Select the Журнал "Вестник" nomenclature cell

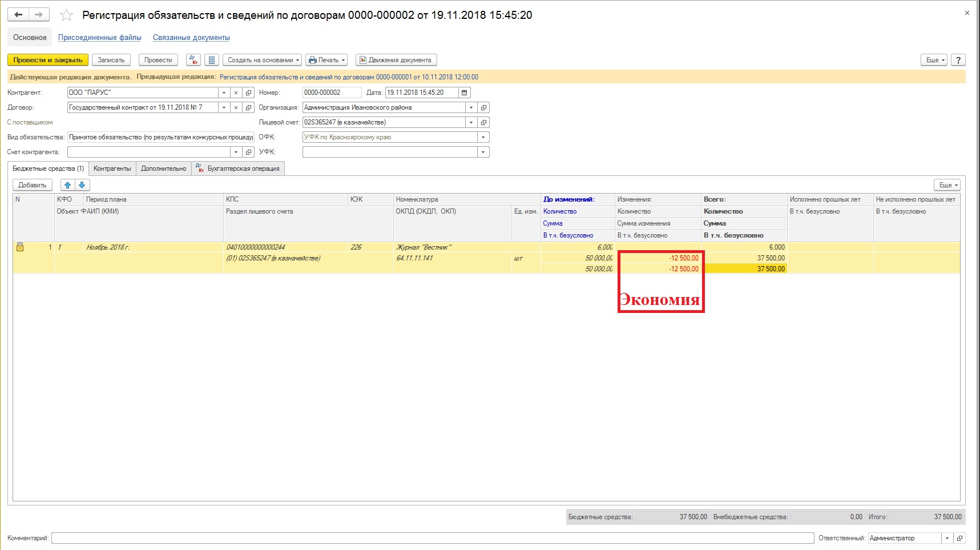(x=467, y=247)
